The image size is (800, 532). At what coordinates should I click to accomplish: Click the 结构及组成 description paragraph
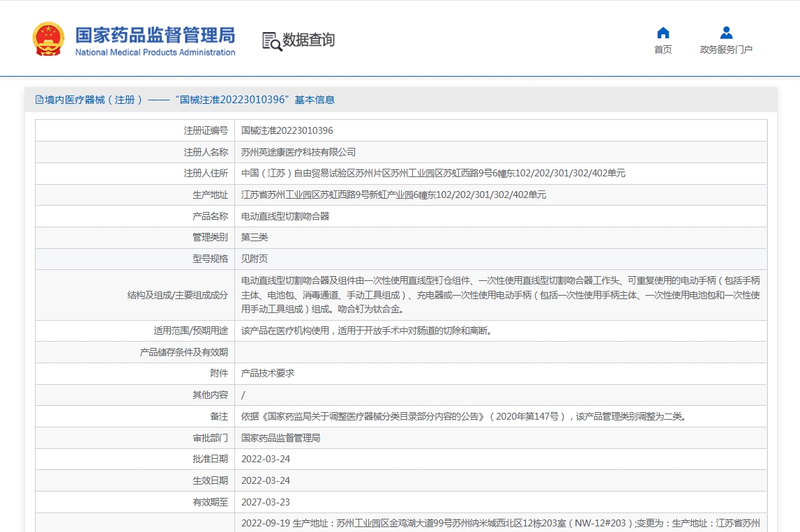pyautogui.click(x=501, y=295)
